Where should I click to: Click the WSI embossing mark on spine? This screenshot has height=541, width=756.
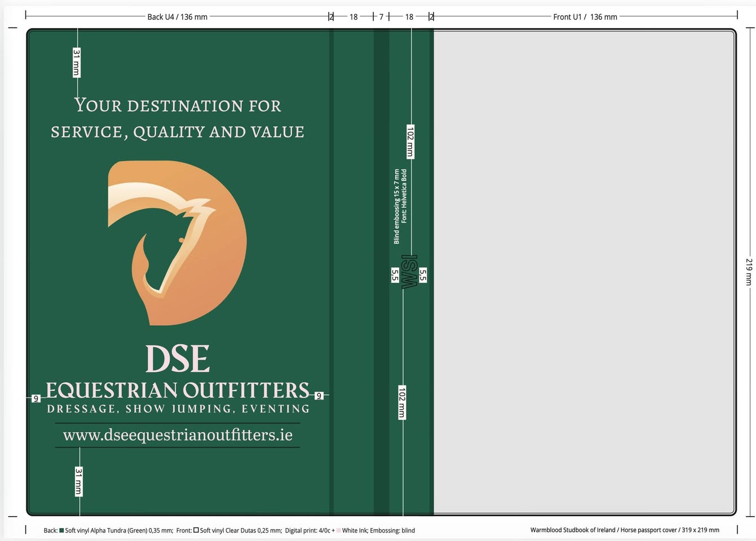click(x=409, y=272)
